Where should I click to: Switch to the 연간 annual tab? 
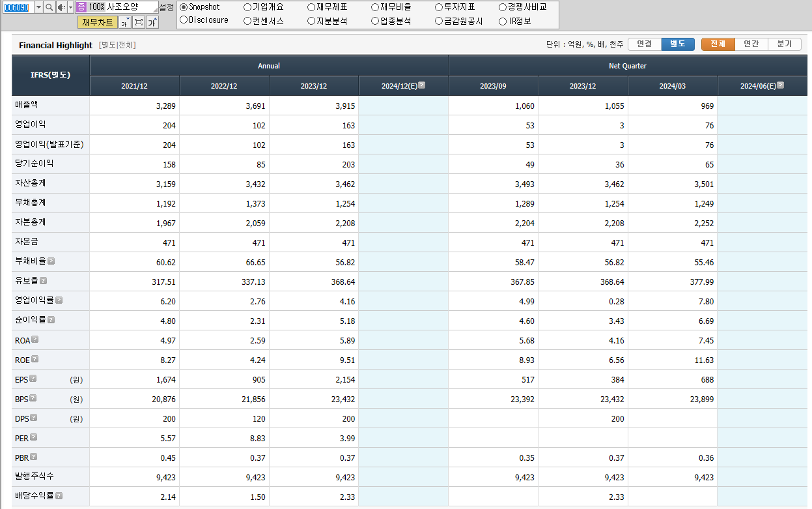pos(751,44)
